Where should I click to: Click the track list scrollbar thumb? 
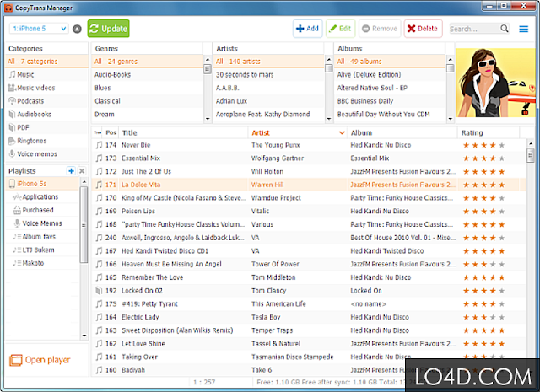(530, 155)
